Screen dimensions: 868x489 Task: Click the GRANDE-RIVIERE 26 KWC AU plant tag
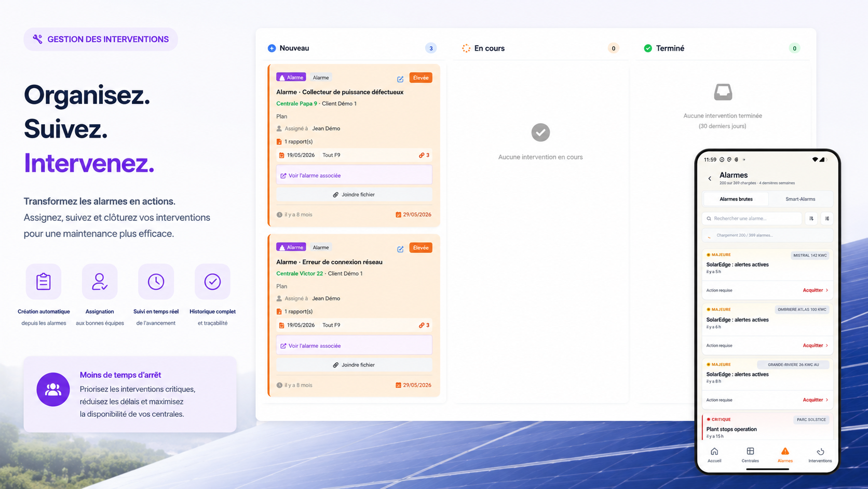[x=793, y=365]
